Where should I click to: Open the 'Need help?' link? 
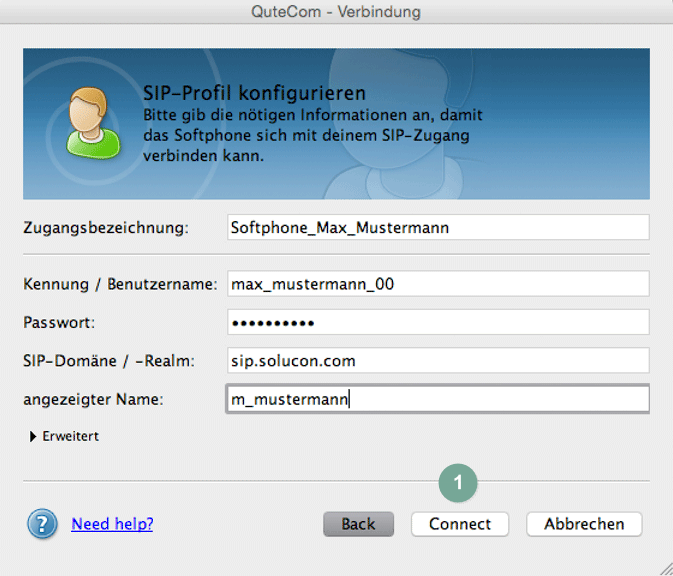[x=112, y=524]
